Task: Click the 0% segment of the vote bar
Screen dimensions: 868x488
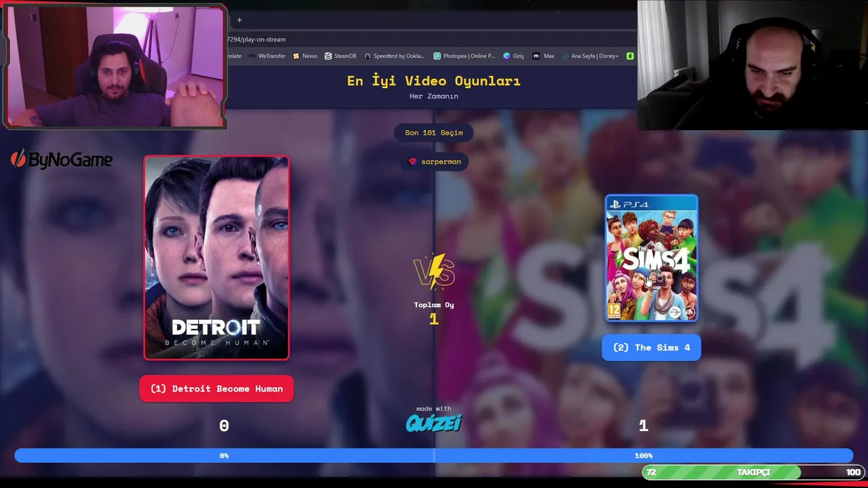Action: click(224, 455)
